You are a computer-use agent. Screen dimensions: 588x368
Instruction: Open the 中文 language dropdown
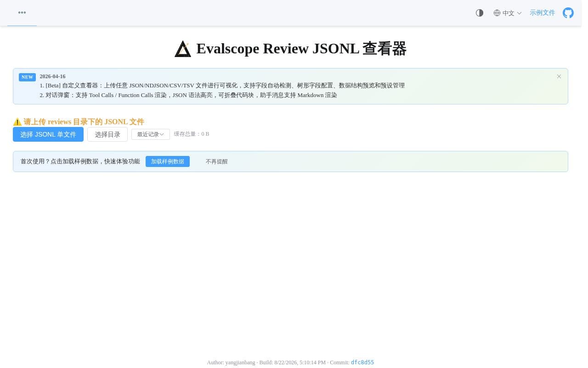pos(508,13)
